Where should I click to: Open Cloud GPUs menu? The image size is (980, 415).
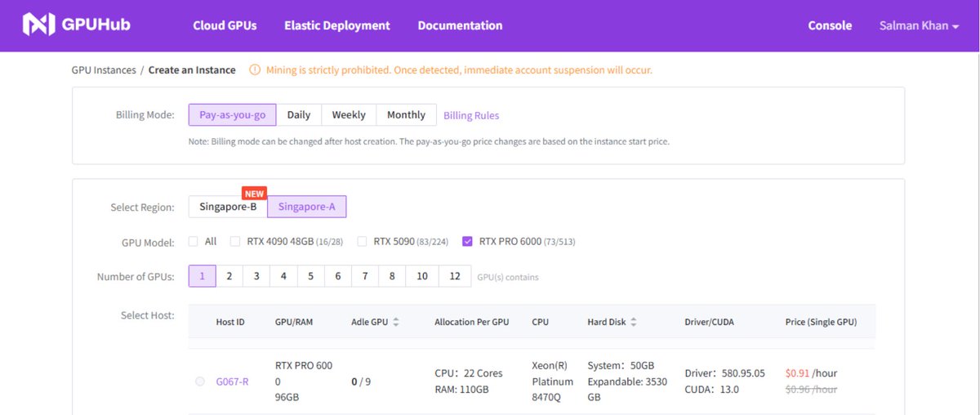point(225,25)
